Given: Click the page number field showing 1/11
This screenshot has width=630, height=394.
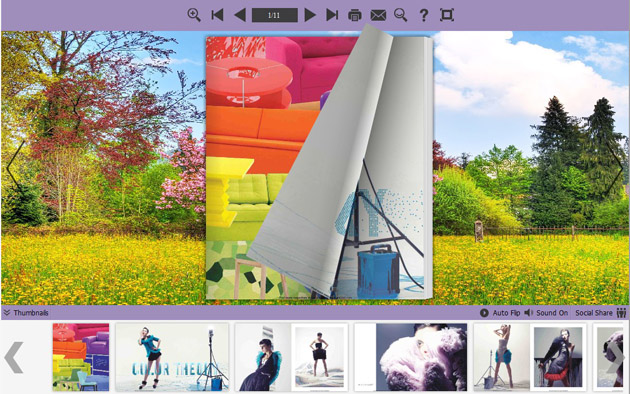Looking at the screenshot, I should point(274,15).
